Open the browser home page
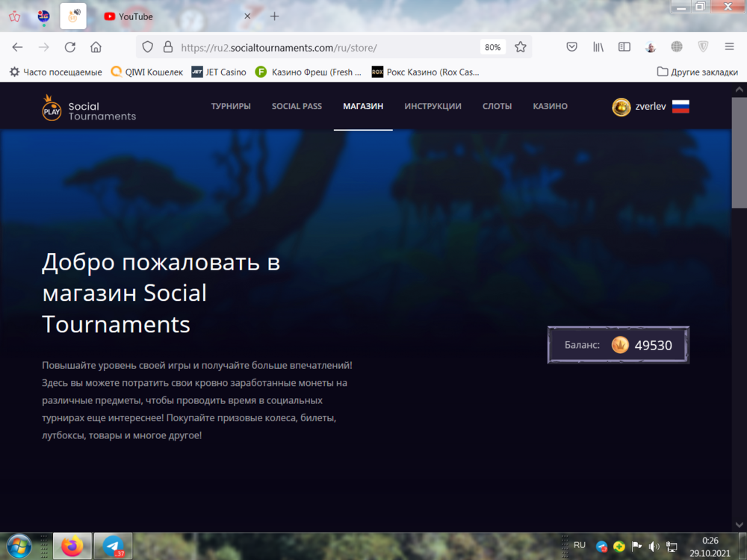Screen dimensions: 747x560 click(x=96, y=47)
